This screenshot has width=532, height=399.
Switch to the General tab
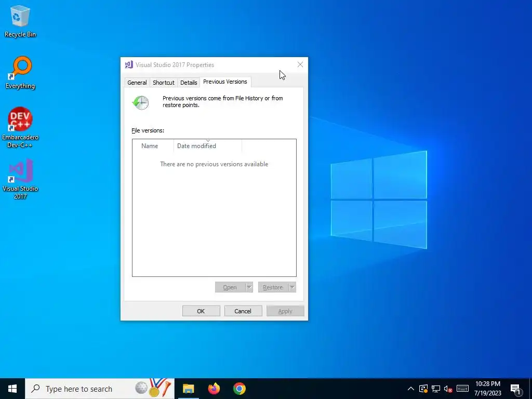137,83
